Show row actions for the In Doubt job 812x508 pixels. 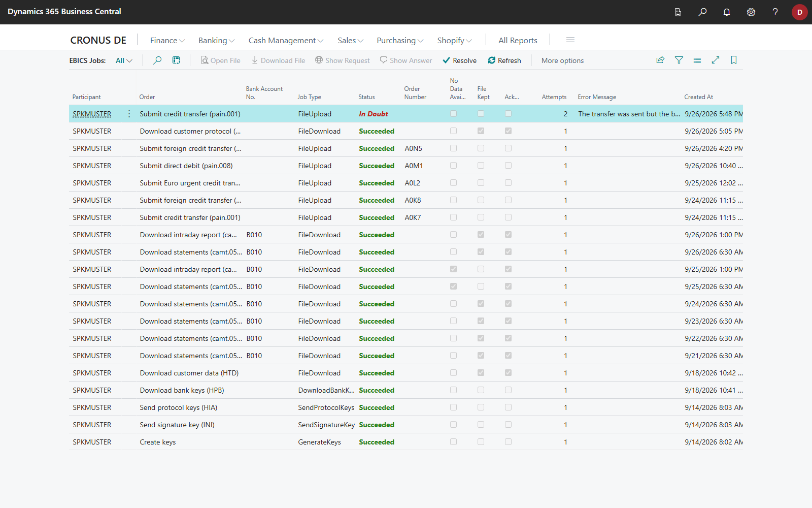click(129, 114)
